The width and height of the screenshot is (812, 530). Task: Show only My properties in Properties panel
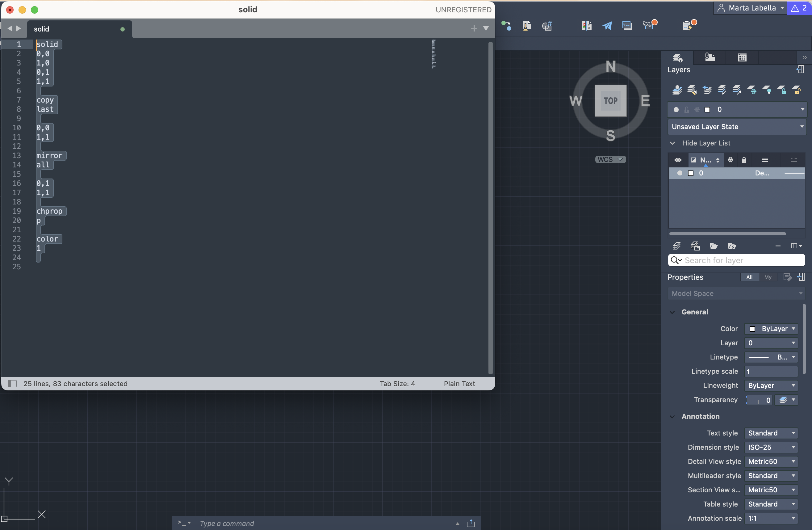(x=768, y=277)
